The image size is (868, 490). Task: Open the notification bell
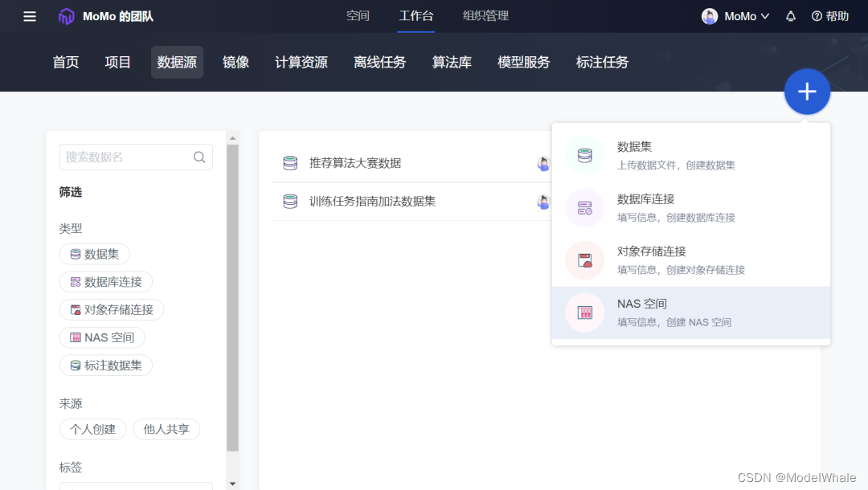click(x=791, y=17)
